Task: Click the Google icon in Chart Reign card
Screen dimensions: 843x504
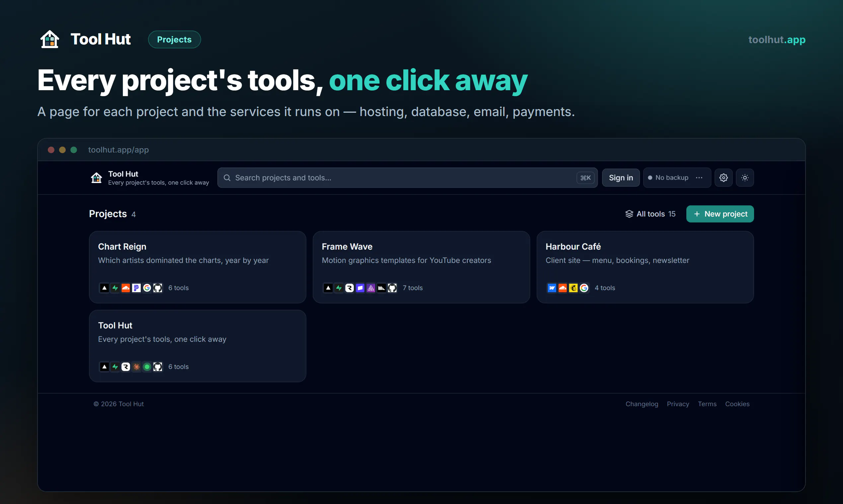Action: click(147, 288)
